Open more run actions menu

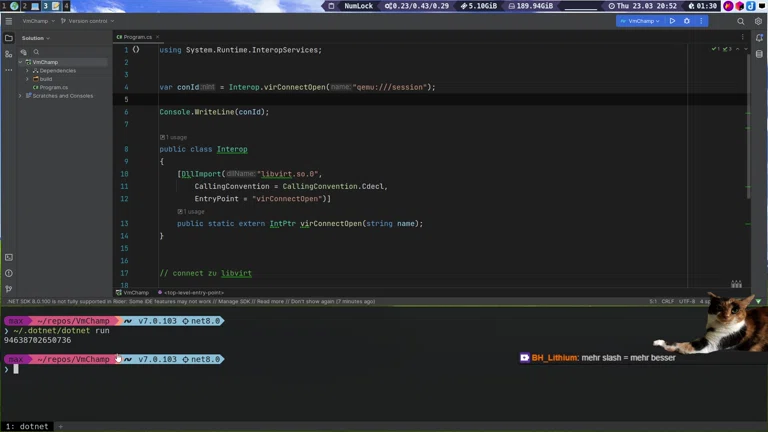(701, 21)
